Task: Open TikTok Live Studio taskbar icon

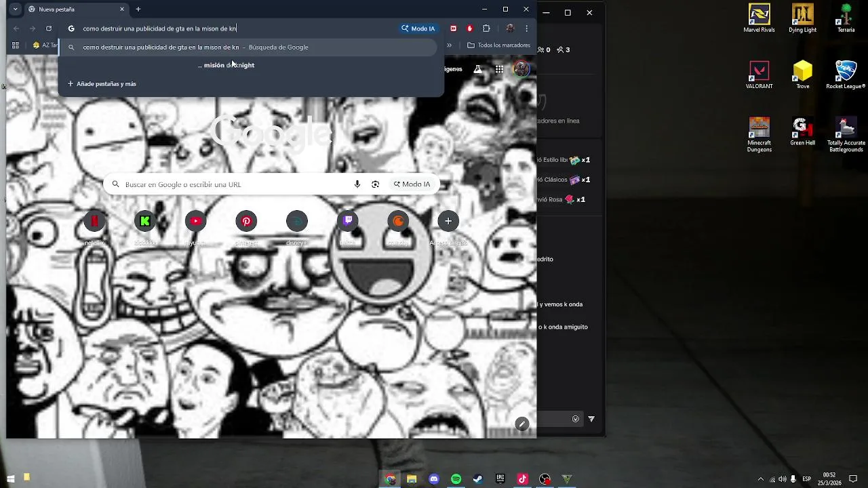Action: click(x=522, y=479)
